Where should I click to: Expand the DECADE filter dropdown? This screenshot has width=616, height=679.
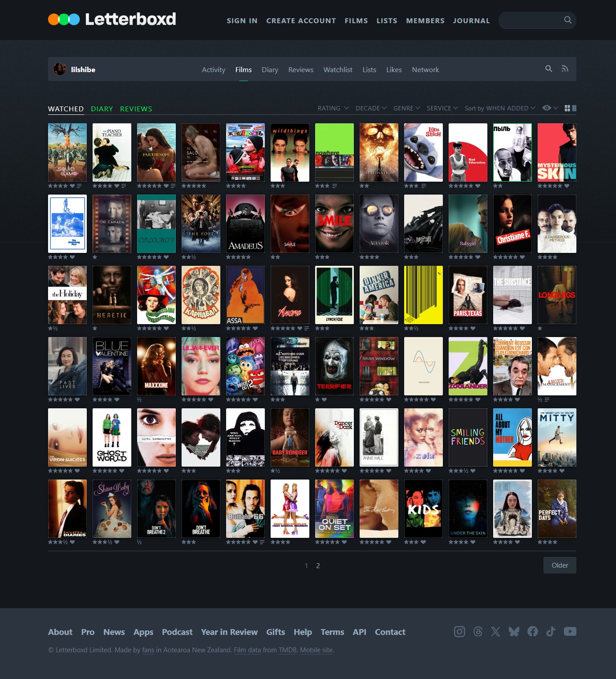(x=371, y=108)
